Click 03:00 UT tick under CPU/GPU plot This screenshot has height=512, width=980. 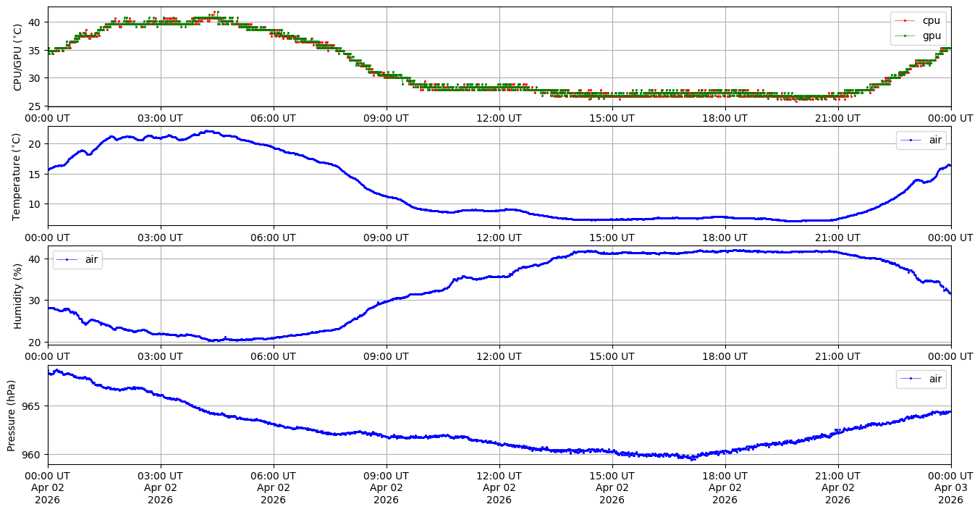(x=161, y=118)
